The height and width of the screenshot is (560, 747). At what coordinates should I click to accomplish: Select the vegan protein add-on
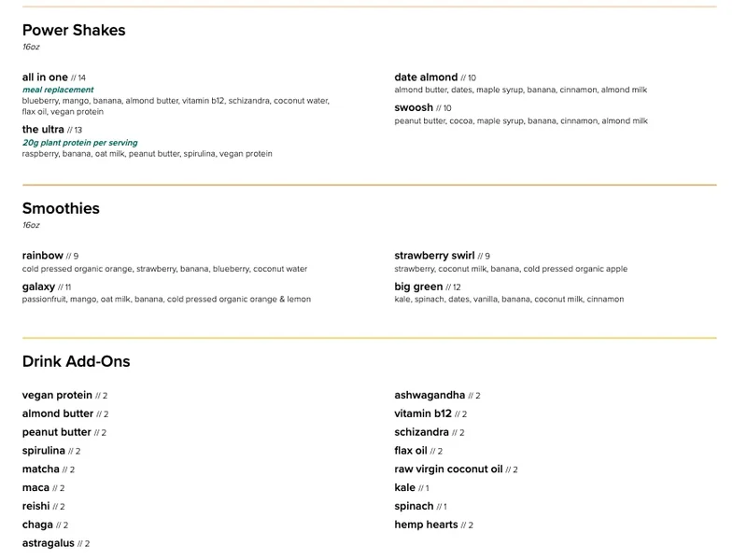(x=57, y=396)
